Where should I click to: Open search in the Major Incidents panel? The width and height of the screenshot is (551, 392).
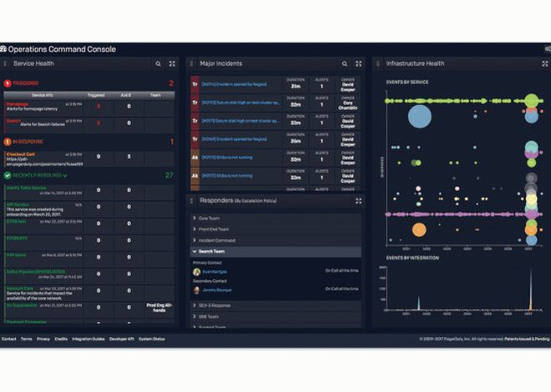pos(344,64)
